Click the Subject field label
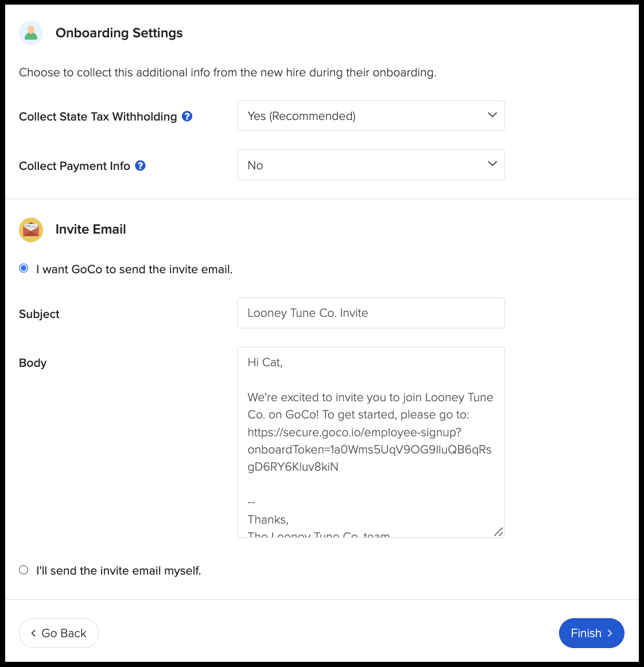Image resolution: width=644 pixels, height=667 pixels. click(x=39, y=314)
